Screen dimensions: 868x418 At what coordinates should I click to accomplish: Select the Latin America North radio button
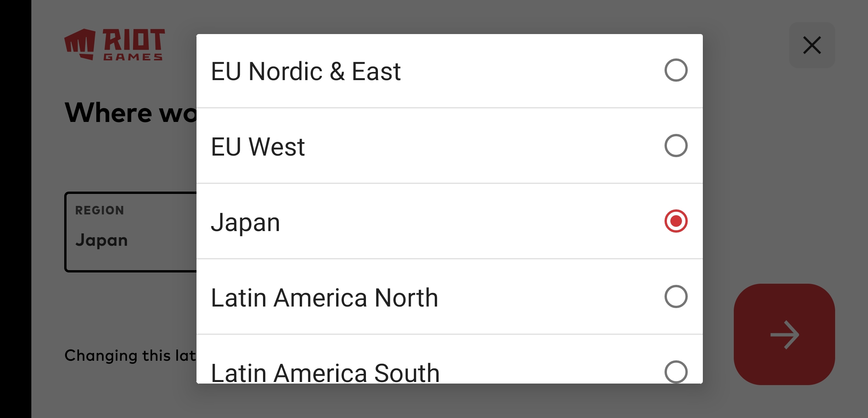coord(676,297)
